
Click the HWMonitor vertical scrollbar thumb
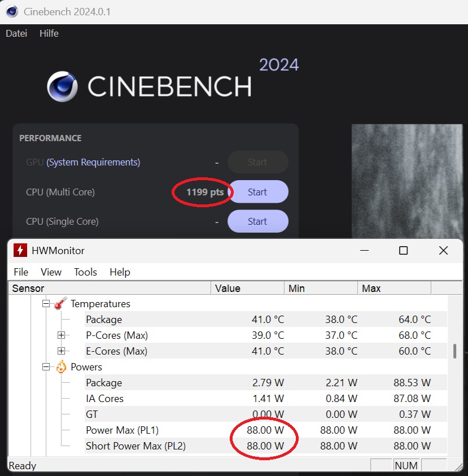tap(454, 351)
